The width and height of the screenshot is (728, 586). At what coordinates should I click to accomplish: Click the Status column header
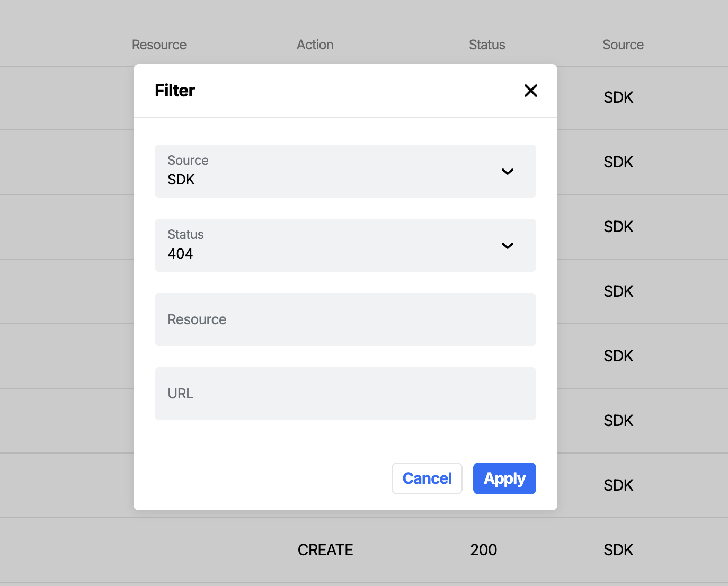[486, 45]
